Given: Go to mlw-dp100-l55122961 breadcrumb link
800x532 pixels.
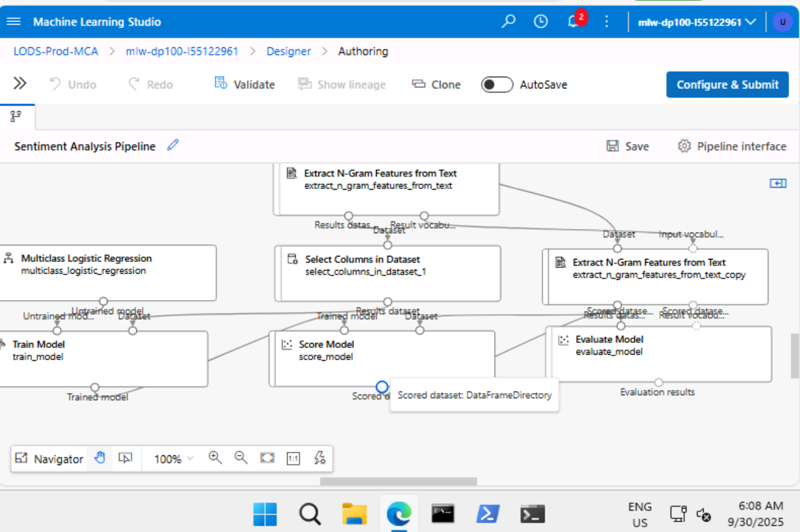Looking at the screenshot, I should [182, 52].
